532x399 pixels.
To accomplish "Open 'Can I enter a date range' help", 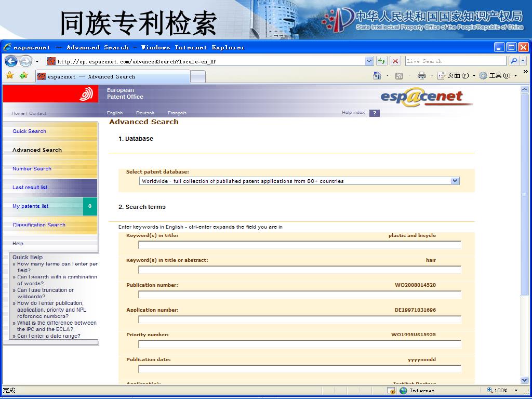I will [x=48, y=336].
